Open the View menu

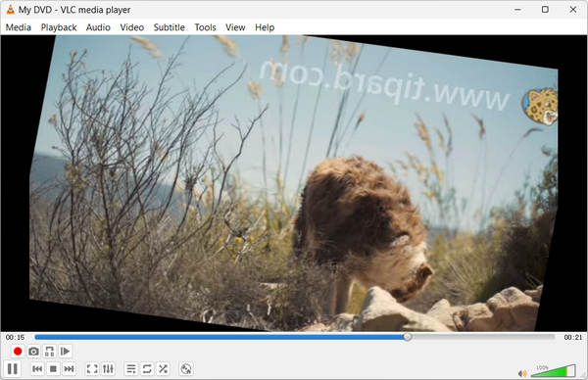[235, 27]
